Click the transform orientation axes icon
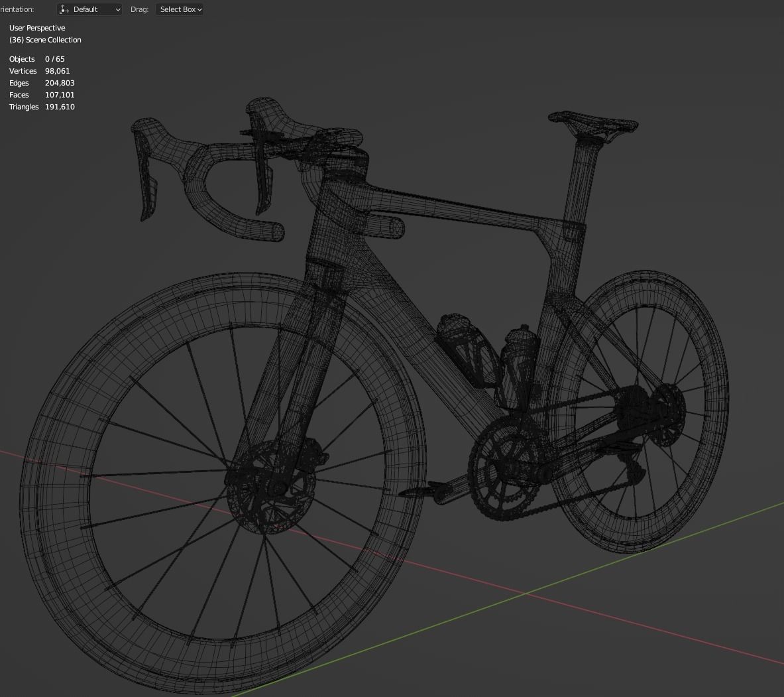This screenshot has height=697, width=784. click(64, 9)
